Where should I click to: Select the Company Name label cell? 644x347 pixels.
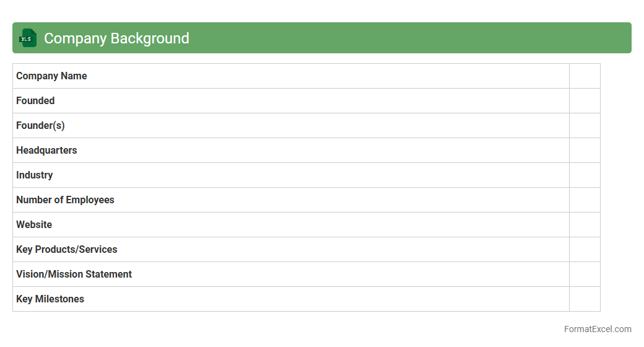point(51,76)
